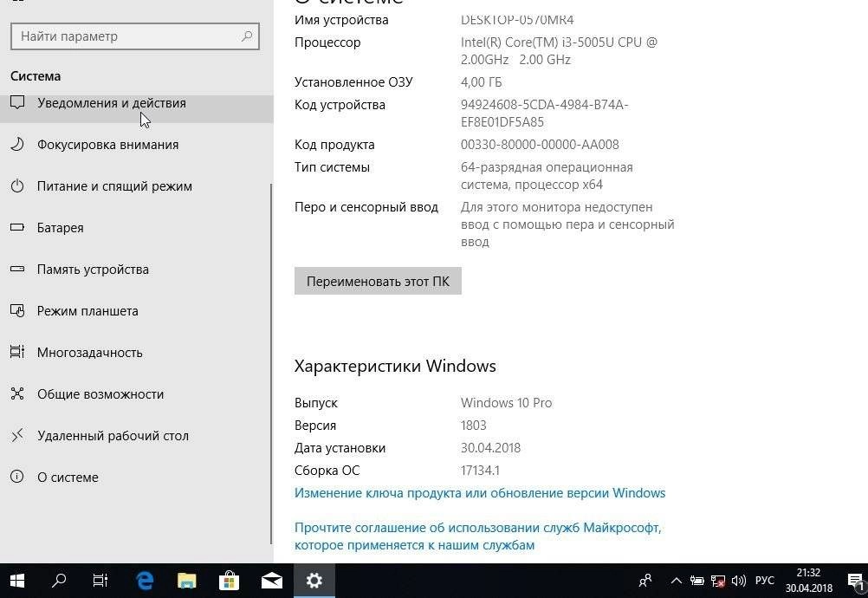Click the network tray icon with red X

(x=718, y=581)
